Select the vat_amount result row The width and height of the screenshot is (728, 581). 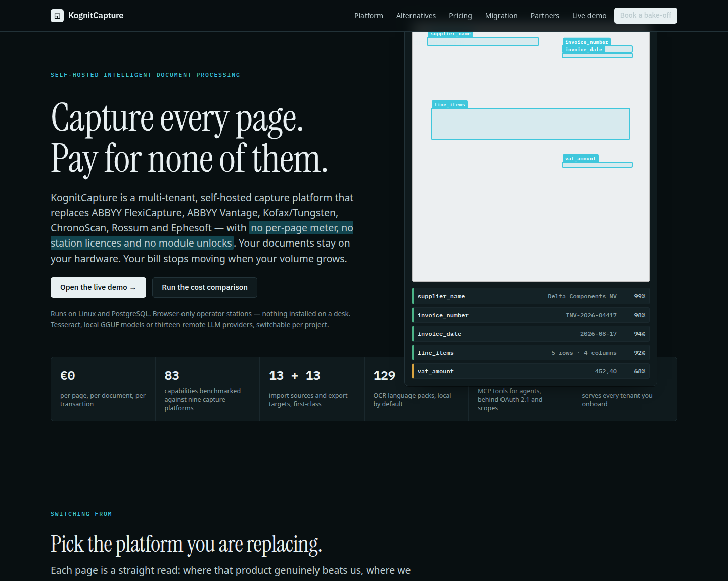531,371
